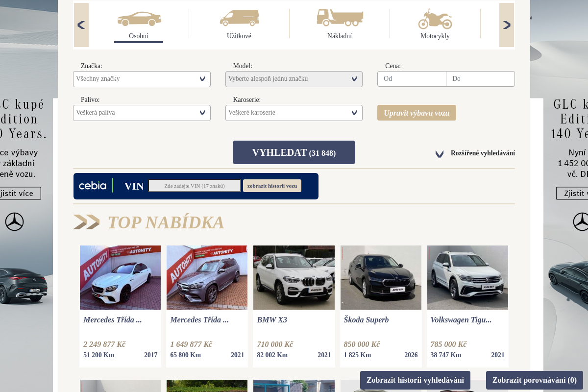Image resolution: width=588 pixels, height=392 pixels.
Task: Switch to the Nákladní tab label
Action: click(x=340, y=36)
